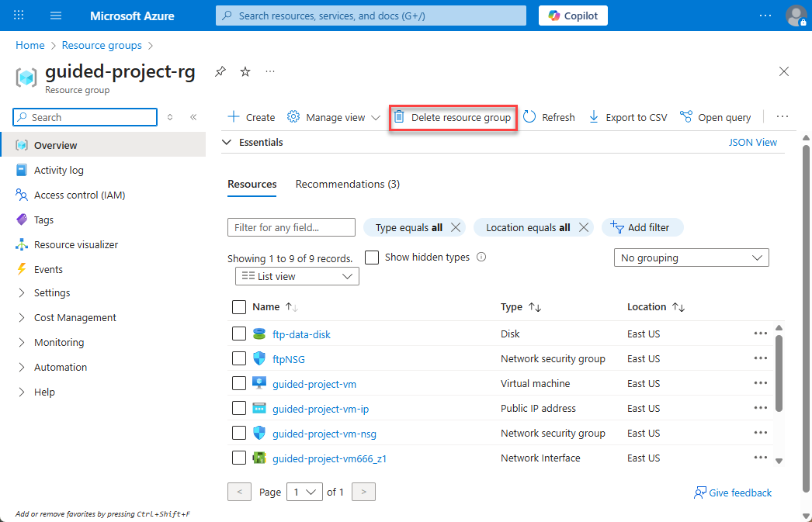Close the resource group blade

784,71
